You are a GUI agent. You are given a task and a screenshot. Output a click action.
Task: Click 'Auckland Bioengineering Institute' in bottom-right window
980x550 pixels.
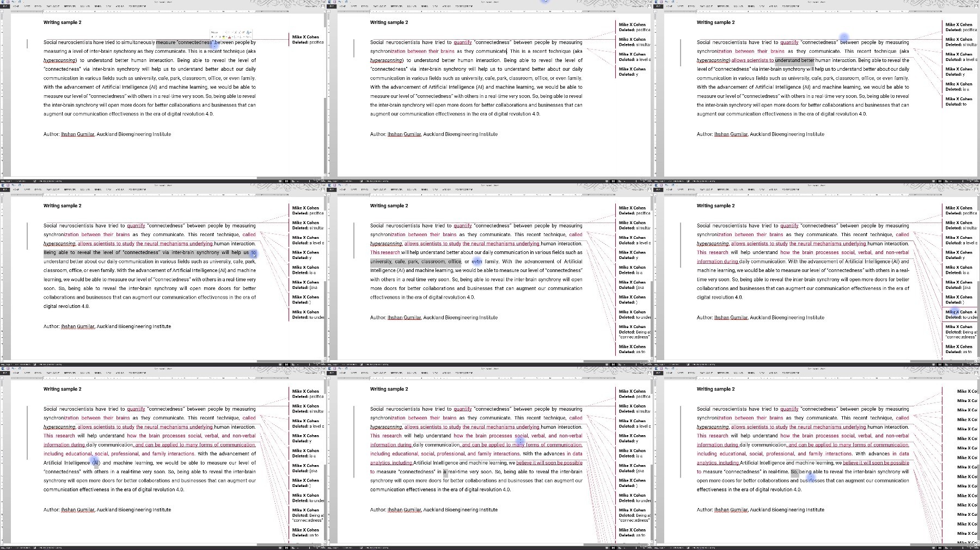(x=787, y=510)
